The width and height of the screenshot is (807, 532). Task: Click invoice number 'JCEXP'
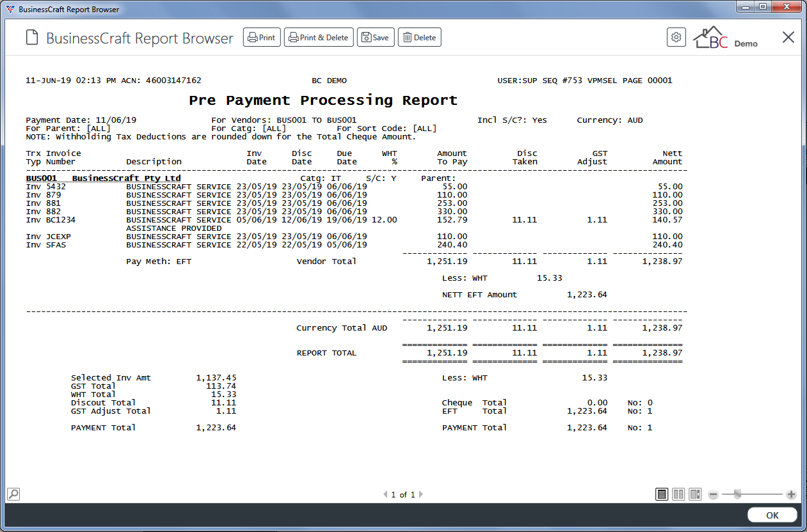[58, 237]
